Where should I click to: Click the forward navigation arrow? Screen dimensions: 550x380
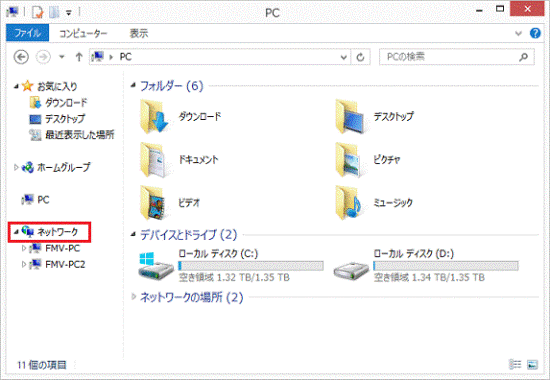tap(43, 57)
